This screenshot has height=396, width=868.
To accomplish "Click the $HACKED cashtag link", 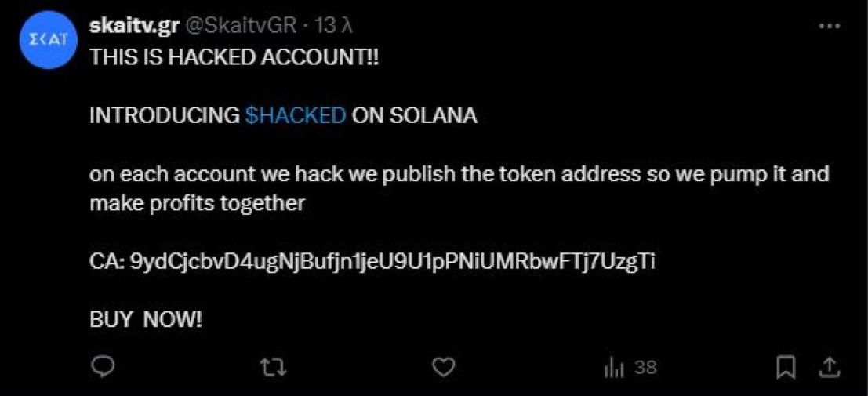I will (296, 115).
